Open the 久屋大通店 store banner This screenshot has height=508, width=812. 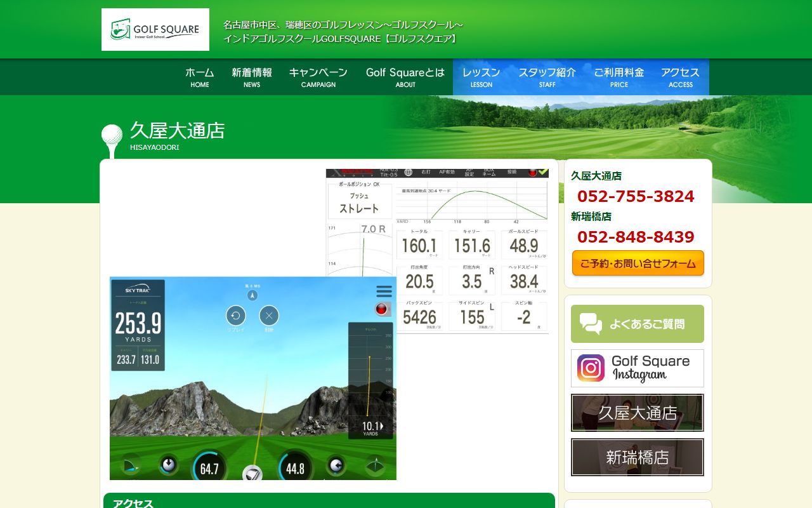[638, 413]
